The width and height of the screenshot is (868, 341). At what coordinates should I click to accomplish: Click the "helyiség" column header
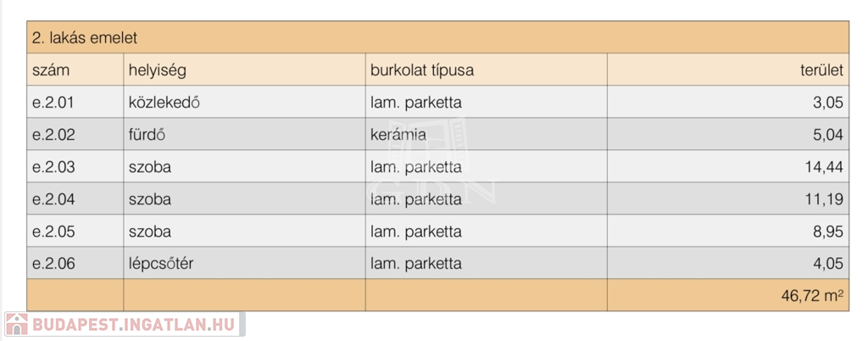[x=157, y=70]
